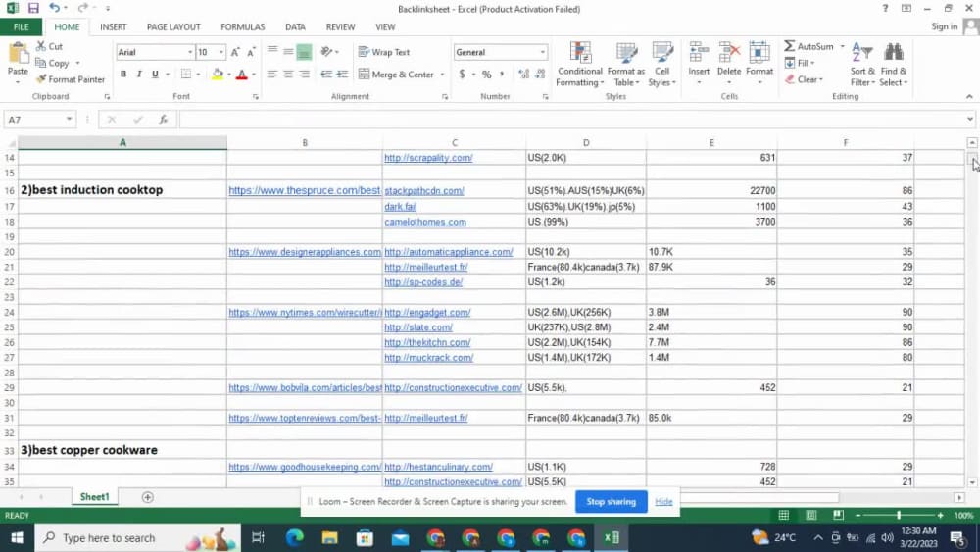Switch to the PAGE LAYOUT tab
The image size is (980, 552).
[173, 26]
